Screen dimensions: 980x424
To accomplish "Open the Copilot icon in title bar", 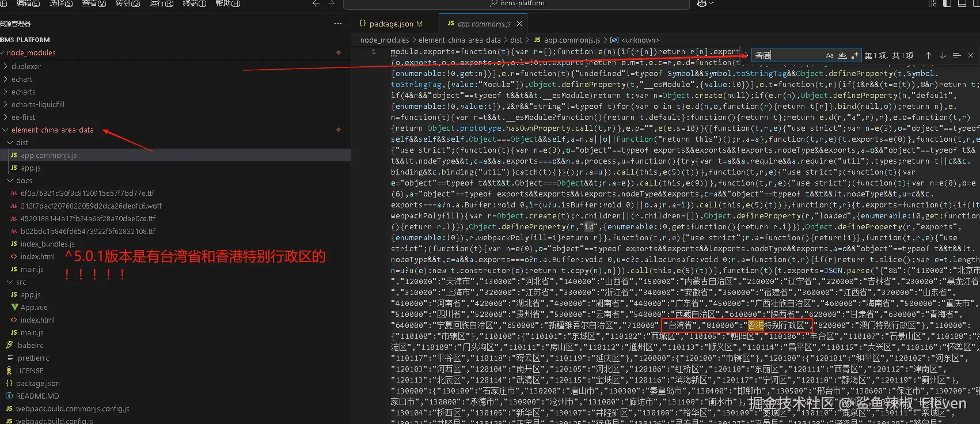I will pos(701,3).
